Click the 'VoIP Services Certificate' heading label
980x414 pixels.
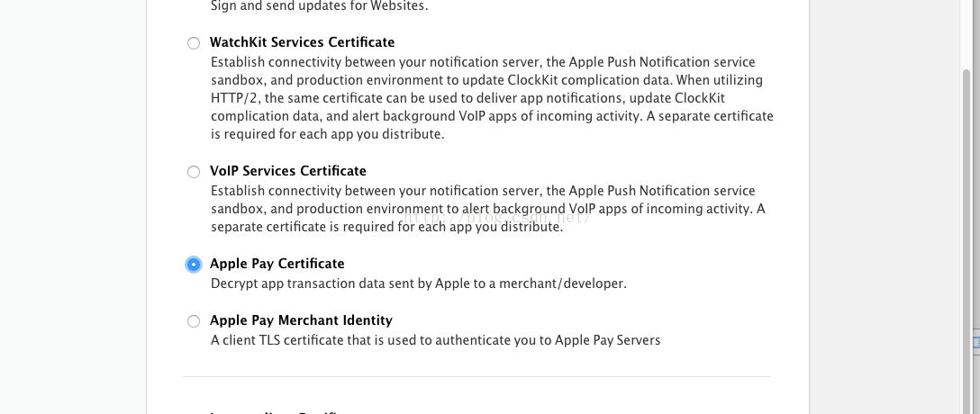(287, 171)
